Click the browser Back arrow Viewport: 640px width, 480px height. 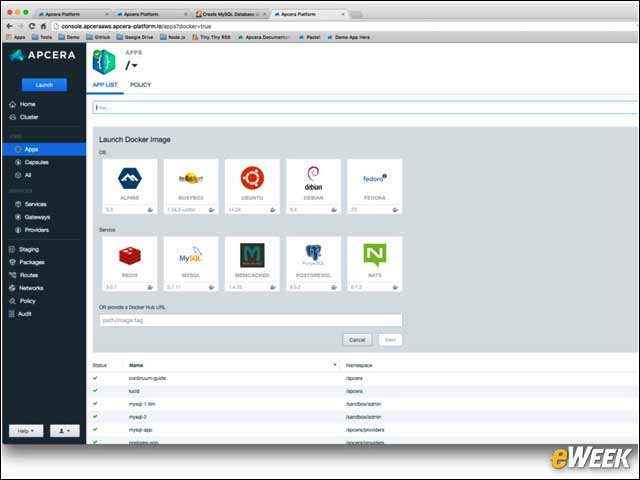coord(10,26)
